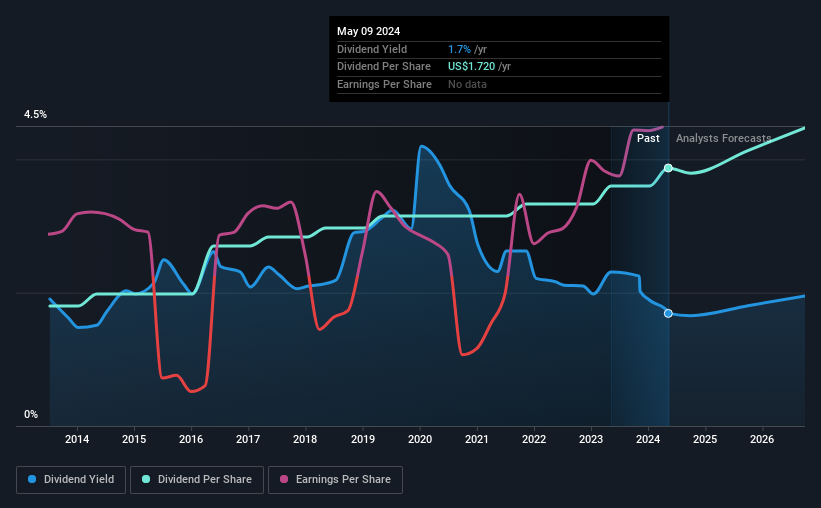Click the US$1.720 dividend value
Image resolution: width=821 pixels, height=508 pixels.
click(471, 67)
